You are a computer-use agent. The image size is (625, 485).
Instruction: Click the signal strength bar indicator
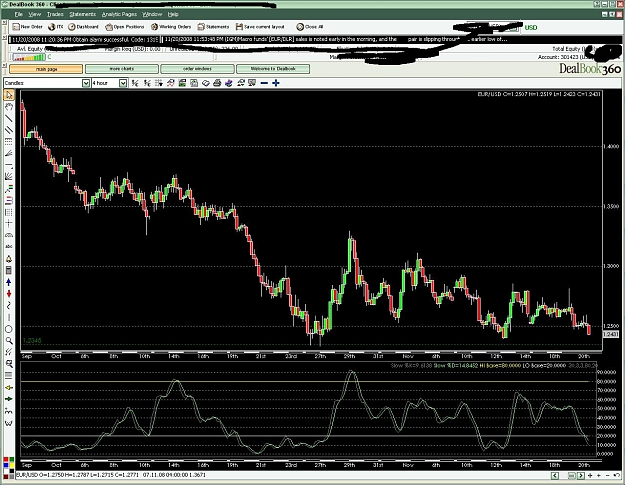click(29, 57)
